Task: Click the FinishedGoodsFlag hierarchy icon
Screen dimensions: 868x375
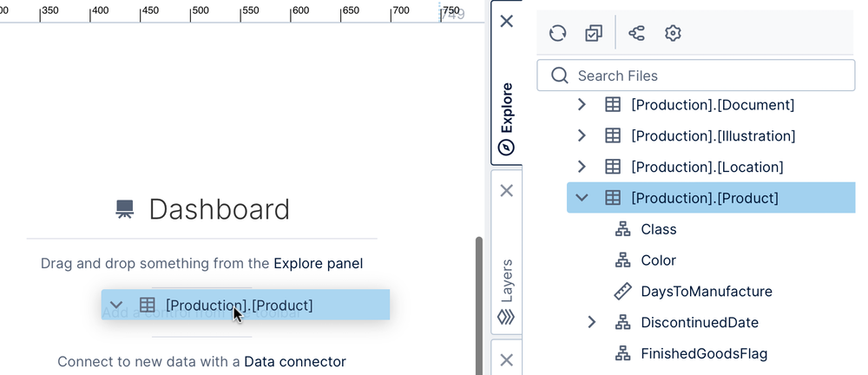Action: point(622,353)
